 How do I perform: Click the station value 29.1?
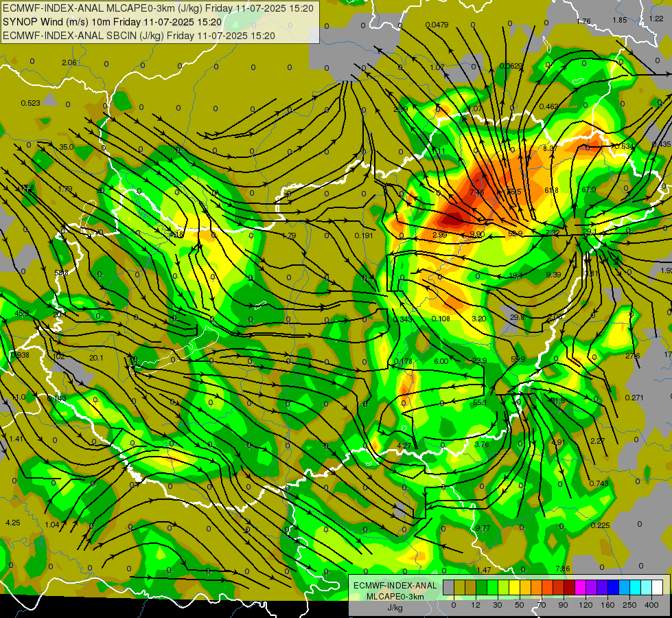tap(590, 231)
